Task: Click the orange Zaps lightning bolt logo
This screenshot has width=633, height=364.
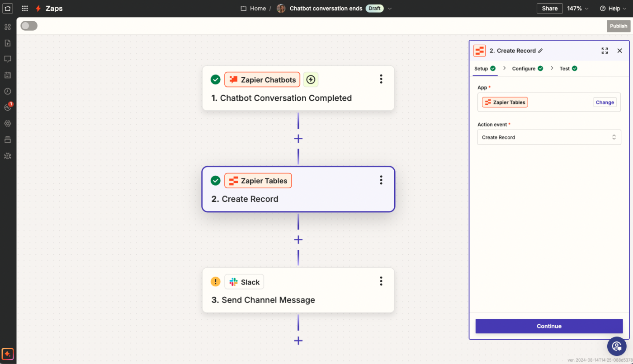Action: tap(38, 9)
